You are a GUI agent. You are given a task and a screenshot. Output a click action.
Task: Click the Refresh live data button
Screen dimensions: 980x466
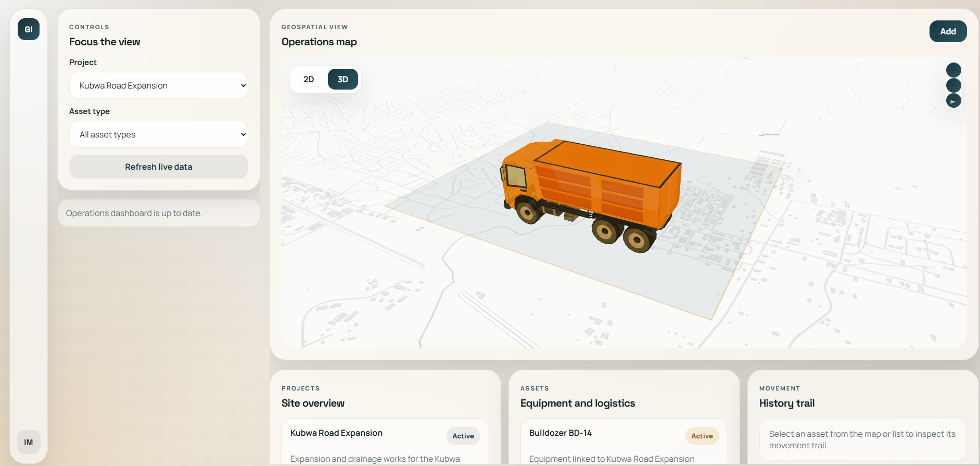[x=159, y=167]
